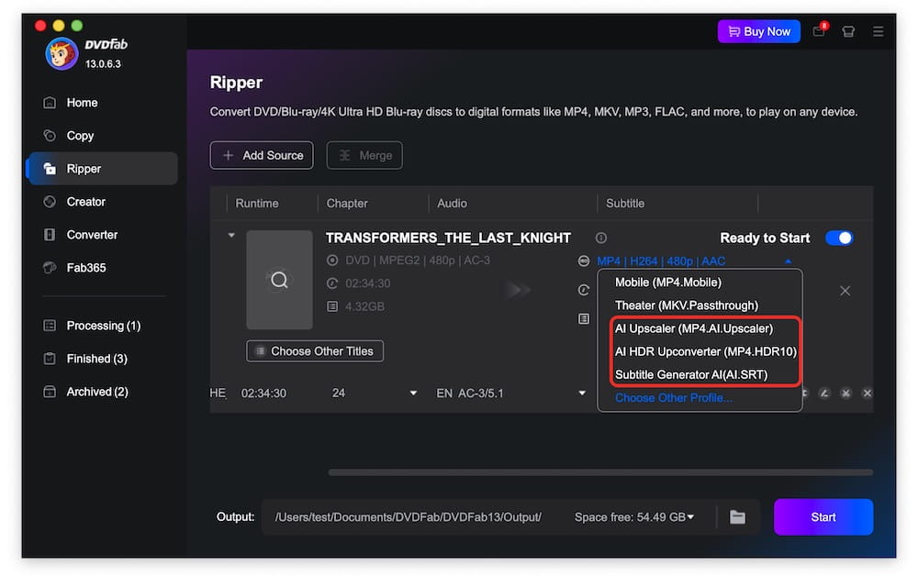View the Processing (1) task list
The width and height of the screenshot is (918, 588).
pos(103,326)
